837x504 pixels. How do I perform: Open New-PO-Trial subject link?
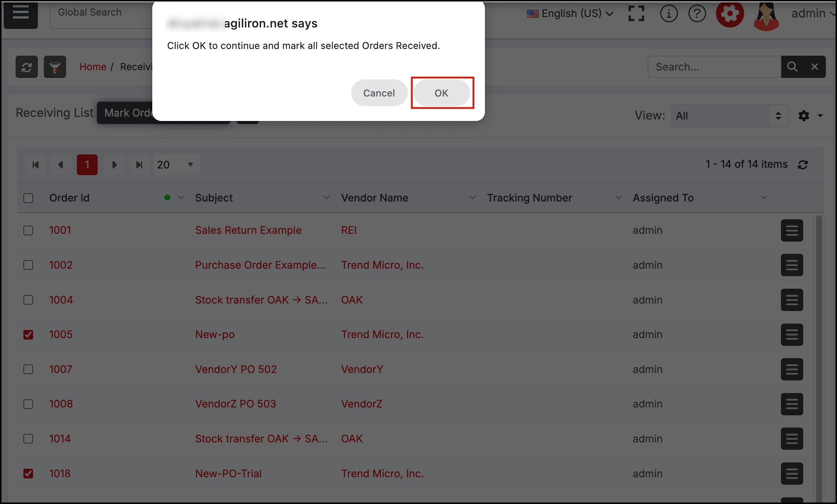point(229,474)
